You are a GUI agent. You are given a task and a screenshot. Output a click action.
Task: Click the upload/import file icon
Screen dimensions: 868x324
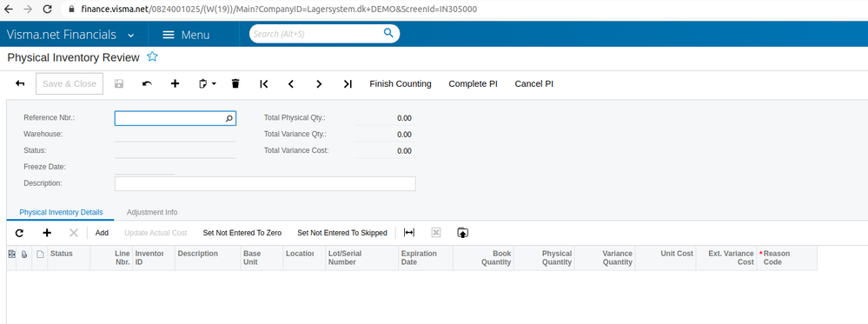pos(463,233)
